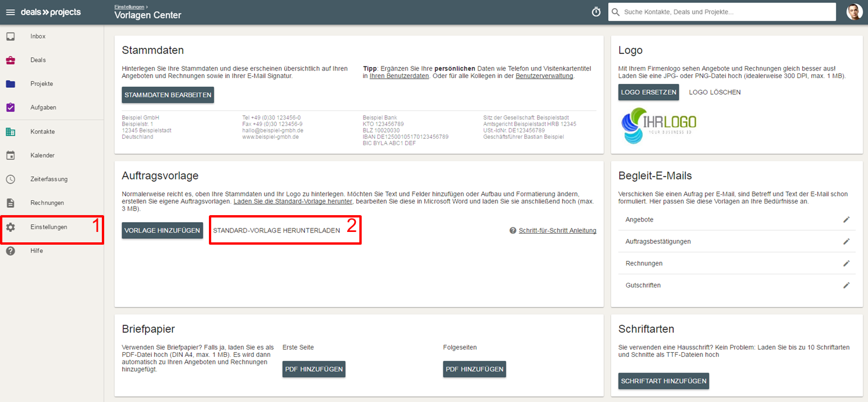Click the Projekte folder icon

(10, 84)
